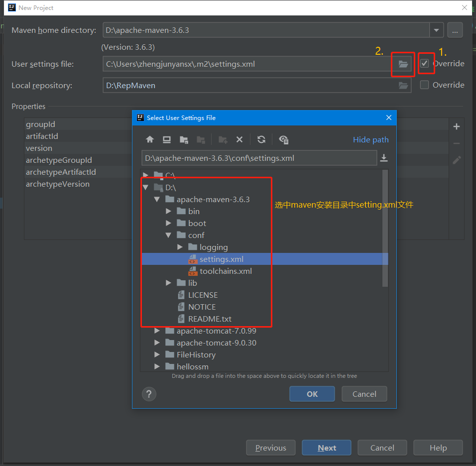Refresh the file tree
Viewport: 476px width, 466px height.
tap(261, 139)
